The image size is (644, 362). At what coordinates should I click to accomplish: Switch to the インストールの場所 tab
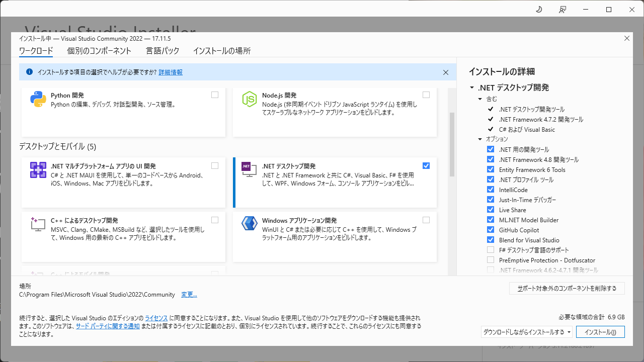(222, 51)
